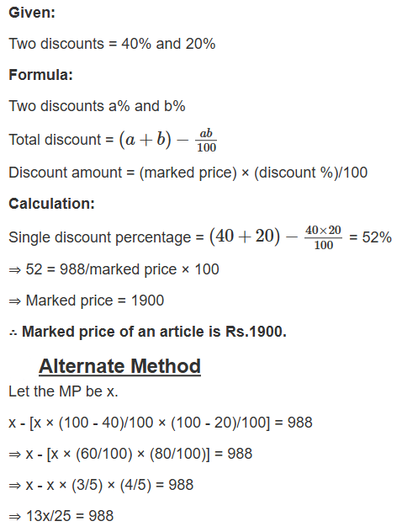Click the fraction 40×20 over 100
The image size is (402, 532).
point(323,237)
